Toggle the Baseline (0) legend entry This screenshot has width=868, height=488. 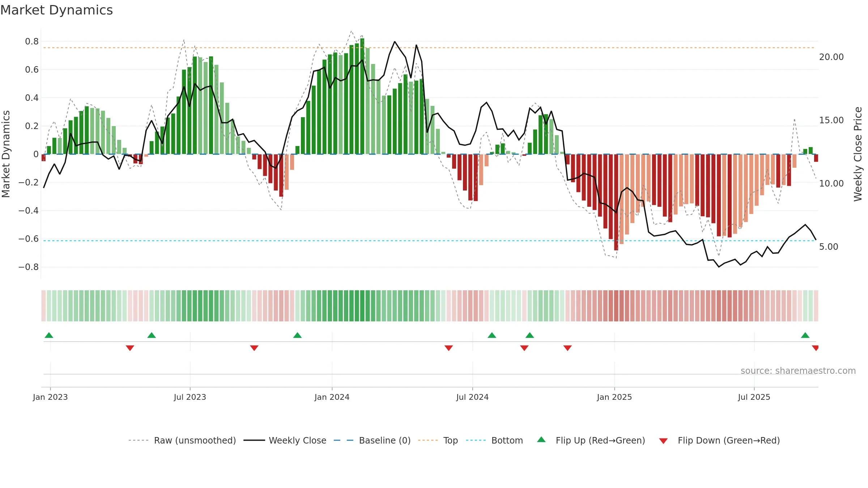coord(372,440)
